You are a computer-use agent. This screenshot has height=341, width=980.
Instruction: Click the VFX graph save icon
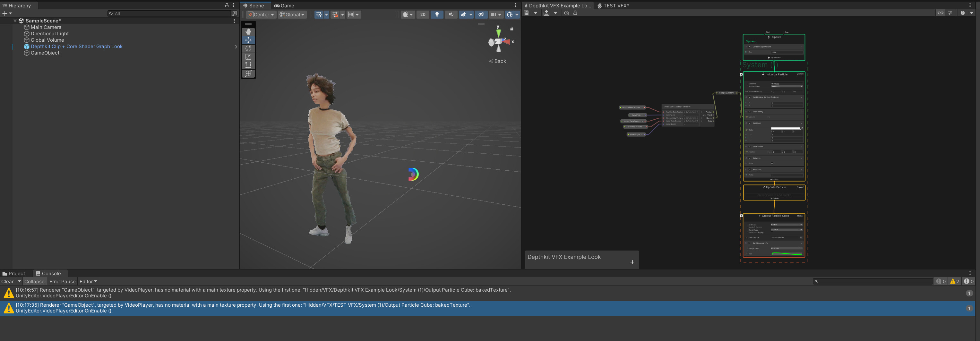point(527,13)
